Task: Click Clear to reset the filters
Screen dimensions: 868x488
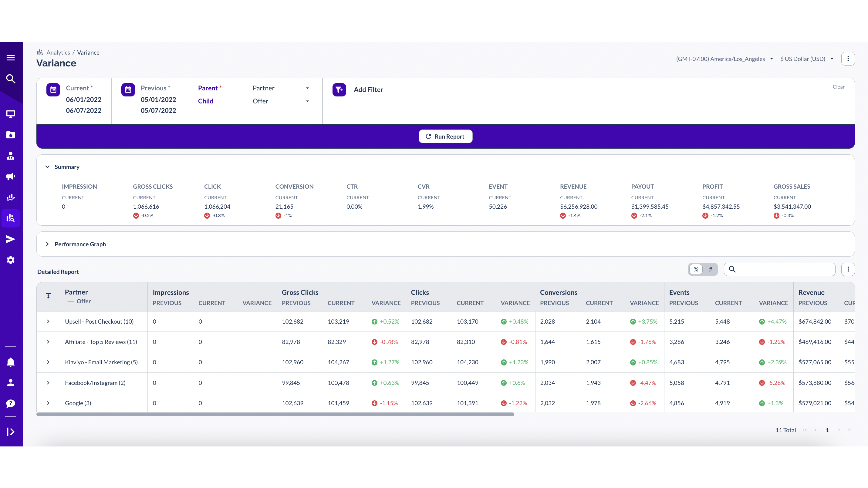Action: (839, 86)
